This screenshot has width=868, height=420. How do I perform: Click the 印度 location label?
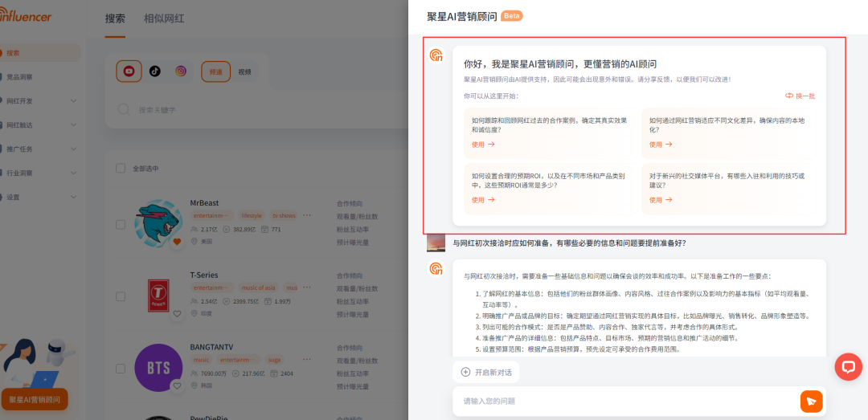click(207, 314)
